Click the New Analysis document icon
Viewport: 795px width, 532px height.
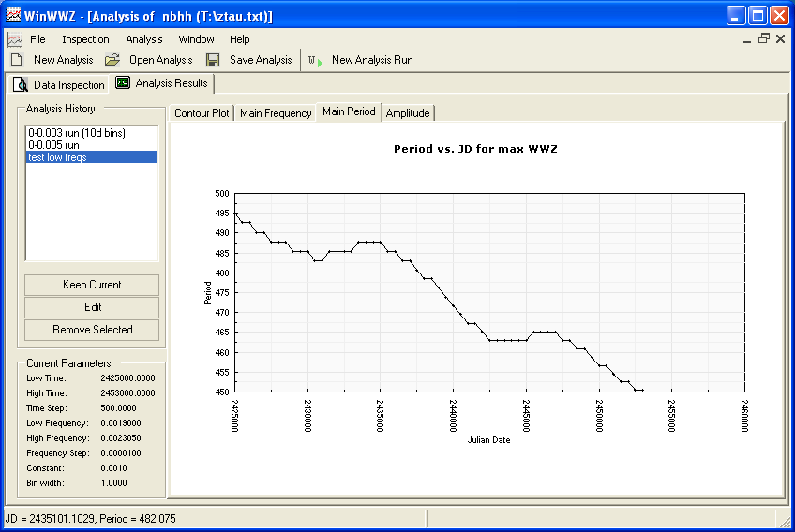(x=16, y=60)
